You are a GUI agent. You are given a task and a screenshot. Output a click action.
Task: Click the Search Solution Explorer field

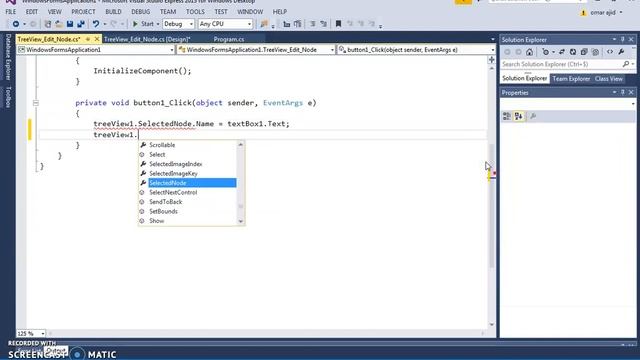pos(562,64)
